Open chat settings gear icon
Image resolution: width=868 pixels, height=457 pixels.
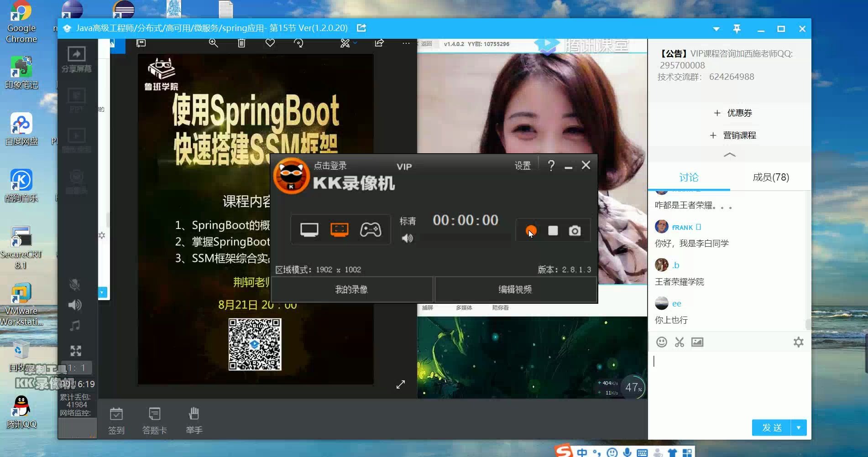[x=798, y=342]
